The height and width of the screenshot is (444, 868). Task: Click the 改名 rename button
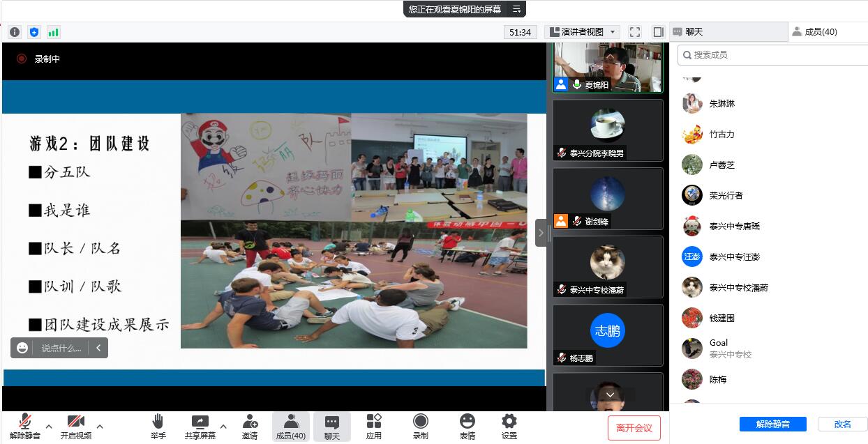click(842, 424)
